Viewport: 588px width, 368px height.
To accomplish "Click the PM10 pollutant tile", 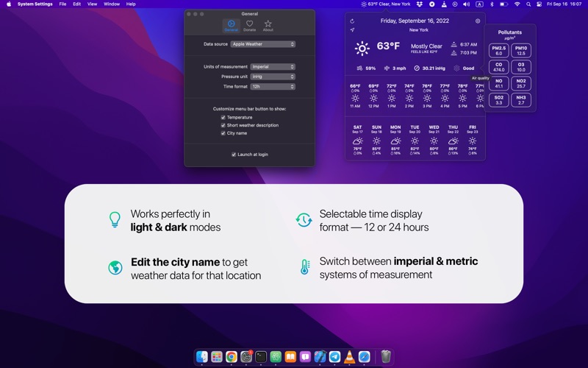I will point(521,51).
